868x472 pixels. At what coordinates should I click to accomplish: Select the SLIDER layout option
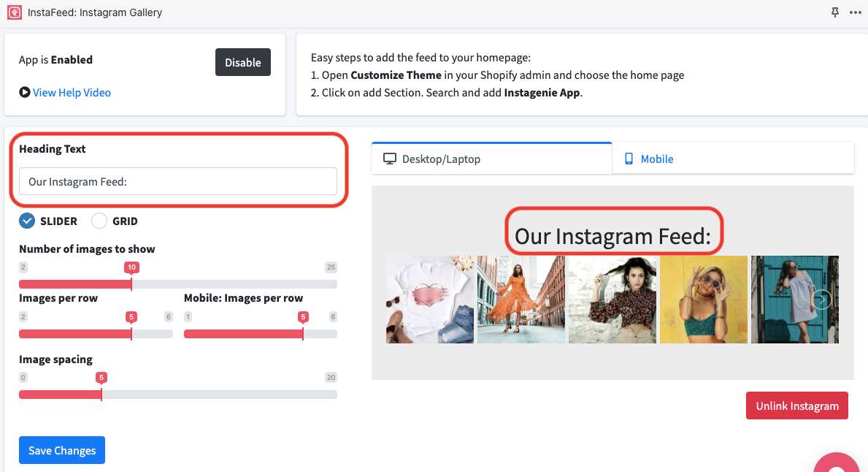coord(28,221)
